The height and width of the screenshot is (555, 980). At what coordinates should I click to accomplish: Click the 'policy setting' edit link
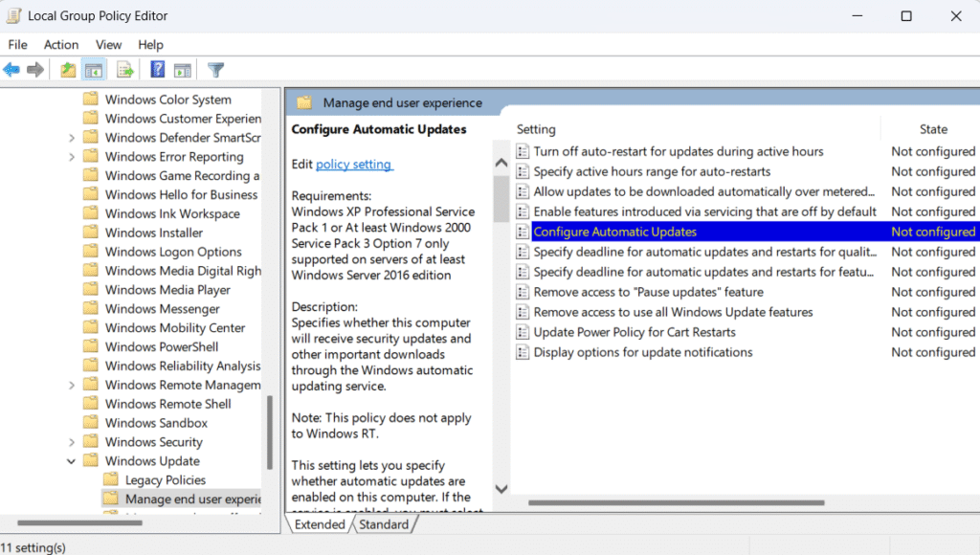pyautogui.click(x=353, y=165)
